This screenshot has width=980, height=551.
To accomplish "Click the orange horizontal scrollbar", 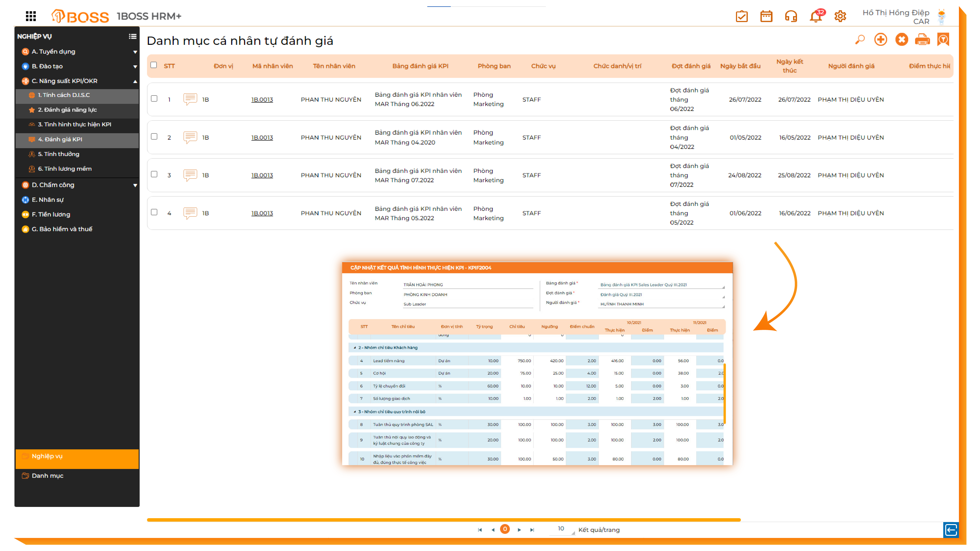I will click(x=443, y=519).
